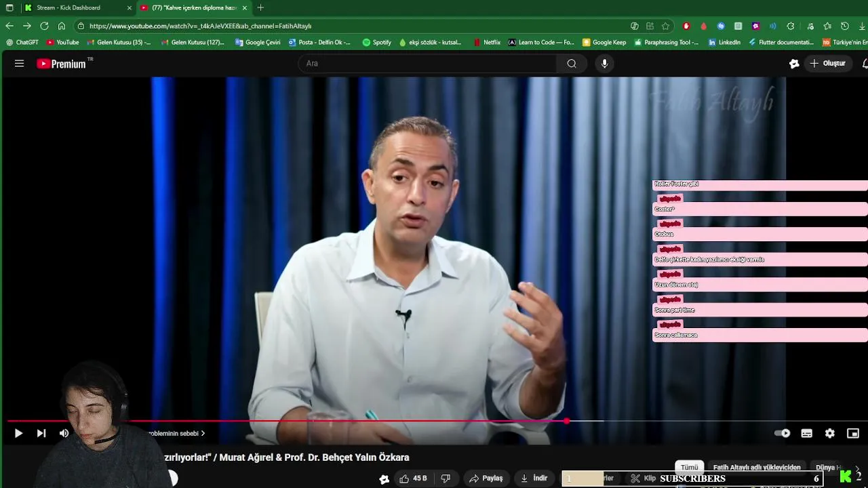Screen dimensions: 868x488
Task: Focus the 'Ara' search box
Action: 427,64
